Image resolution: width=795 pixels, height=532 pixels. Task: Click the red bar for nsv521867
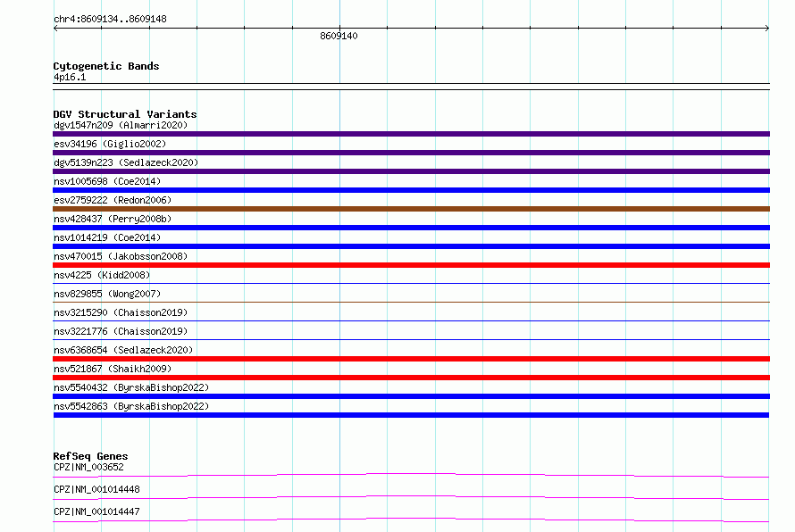(411, 378)
